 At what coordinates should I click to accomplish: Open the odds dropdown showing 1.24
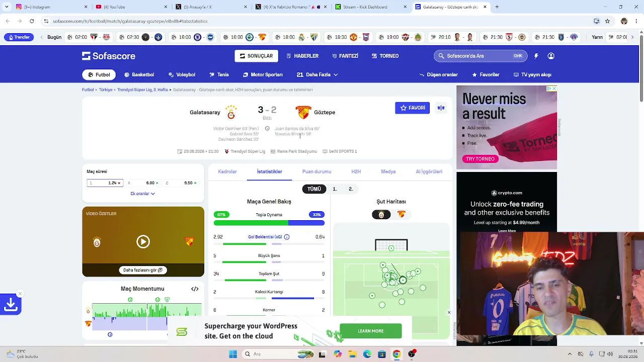pos(105,183)
